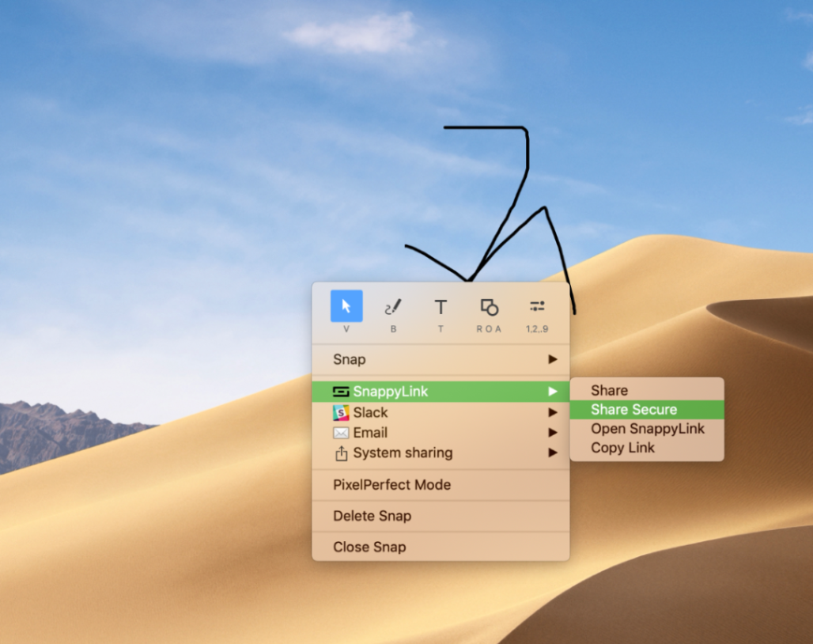This screenshot has width=813, height=644.
Task: Expand the SnappyLink submenu arrow
Action: (553, 392)
